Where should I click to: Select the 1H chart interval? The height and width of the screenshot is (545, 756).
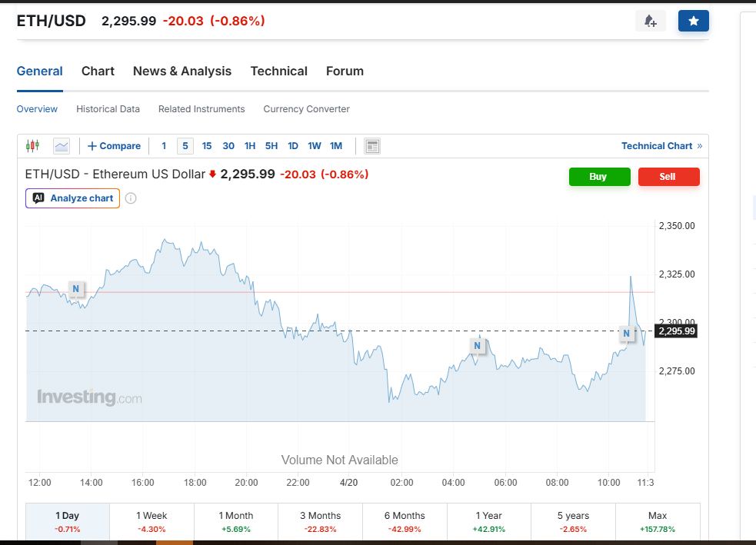[250, 146]
